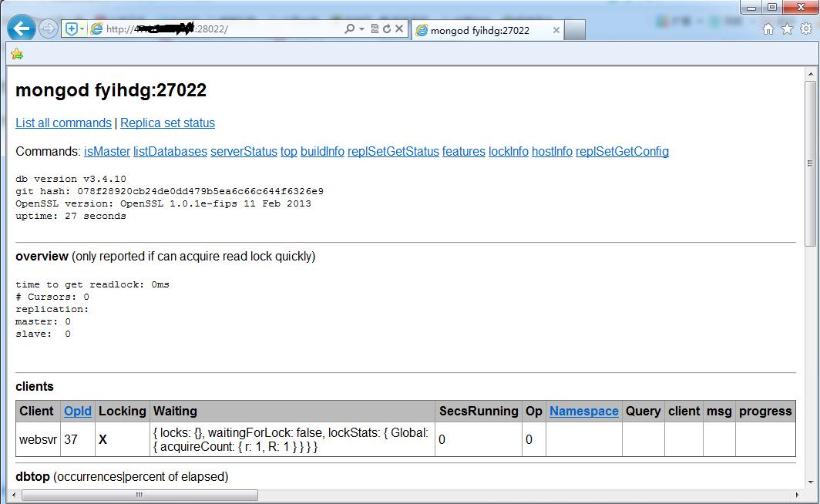The width and height of the screenshot is (820, 504).
Task: Click the search magnifier in address bar
Action: pyautogui.click(x=349, y=29)
